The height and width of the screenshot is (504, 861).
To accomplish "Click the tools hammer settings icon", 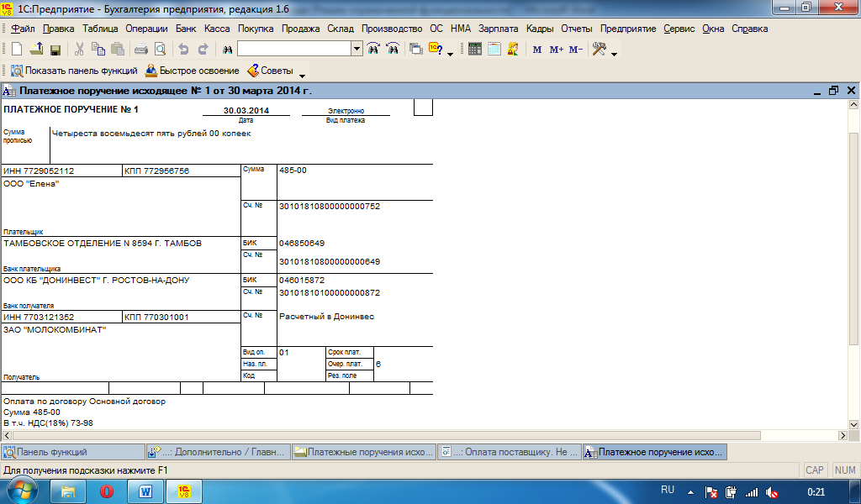I will click(x=599, y=50).
